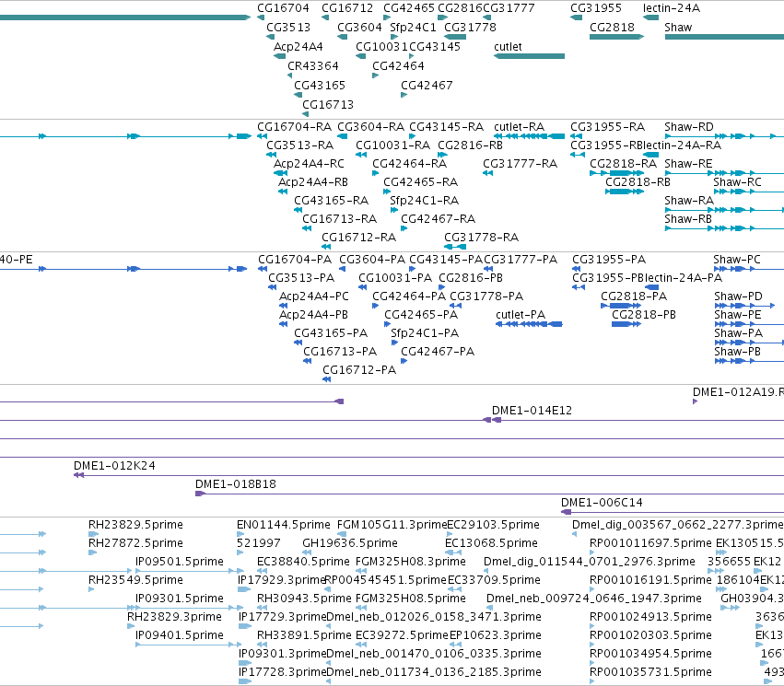Select the RH23549.5prime EST label
The image size is (784, 686).
[x=136, y=580]
